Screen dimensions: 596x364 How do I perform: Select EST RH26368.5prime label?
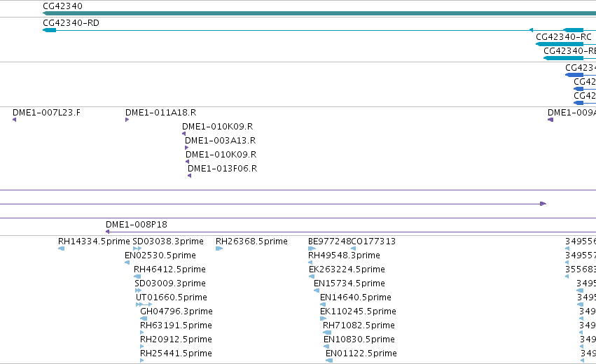pos(251,241)
